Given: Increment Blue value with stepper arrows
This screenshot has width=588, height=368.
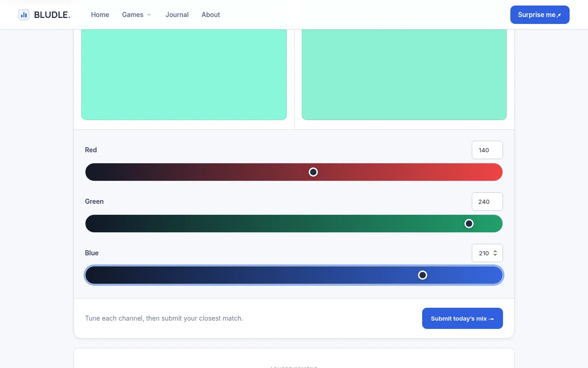Looking at the screenshot, I should tap(495, 251).
